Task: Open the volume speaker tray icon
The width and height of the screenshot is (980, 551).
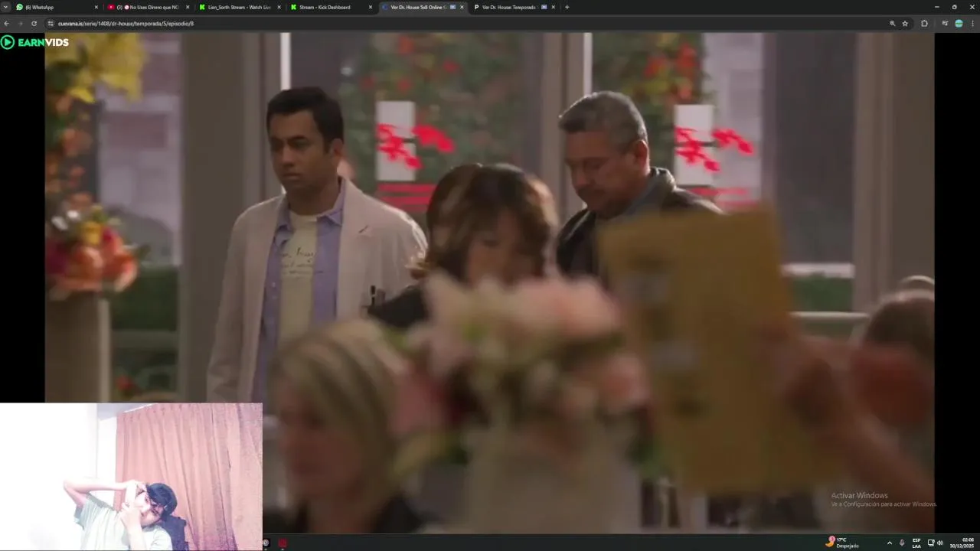Action: pyautogui.click(x=940, y=543)
